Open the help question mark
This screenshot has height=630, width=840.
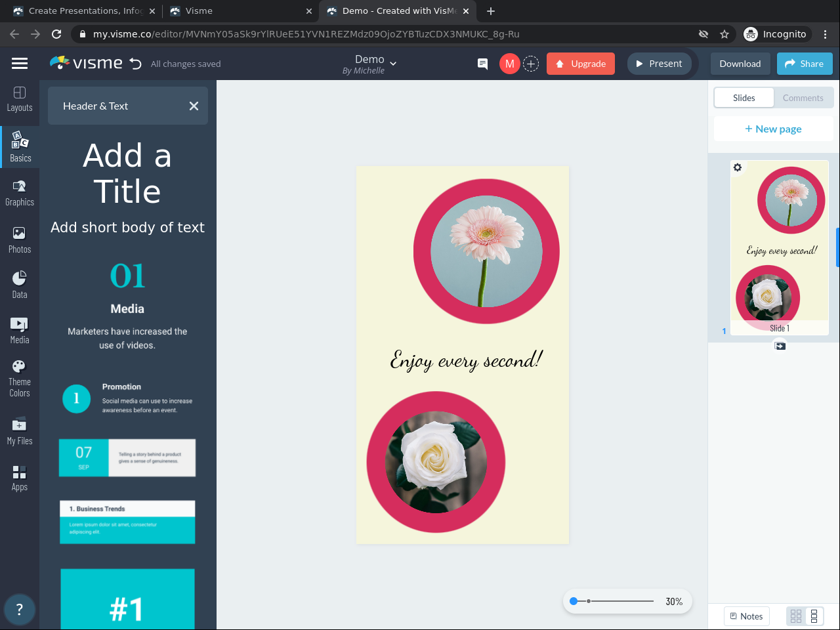[19, 610]
